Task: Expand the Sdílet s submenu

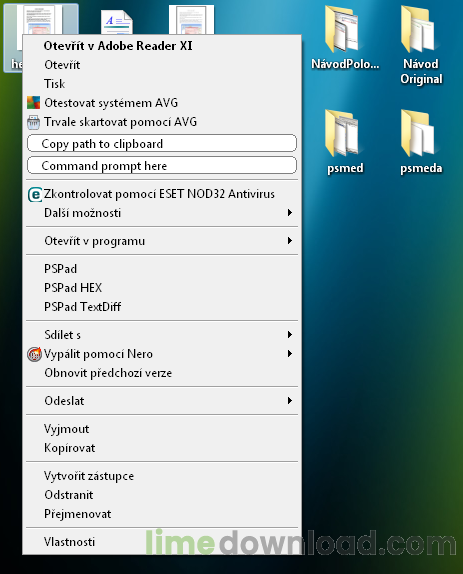Action: (162, 335)
